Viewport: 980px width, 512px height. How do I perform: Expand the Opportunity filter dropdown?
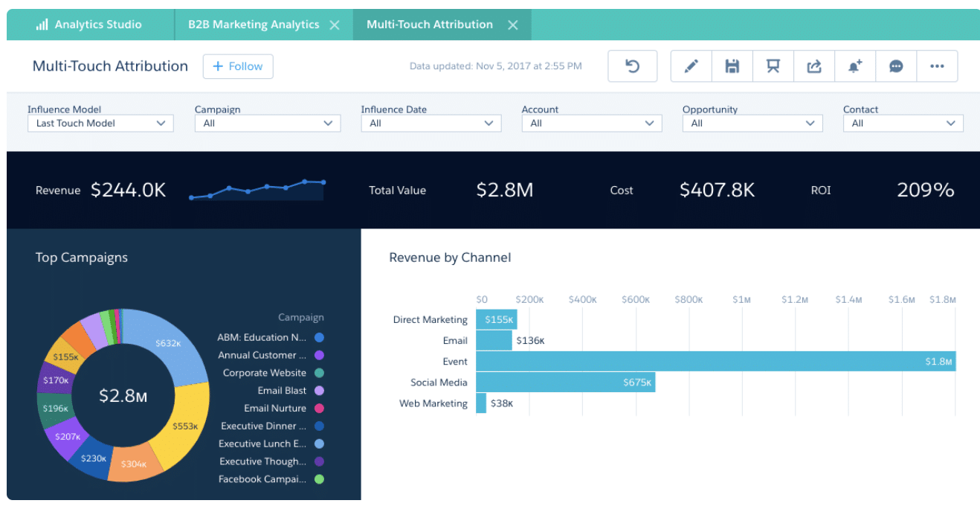tap(752, 123)
